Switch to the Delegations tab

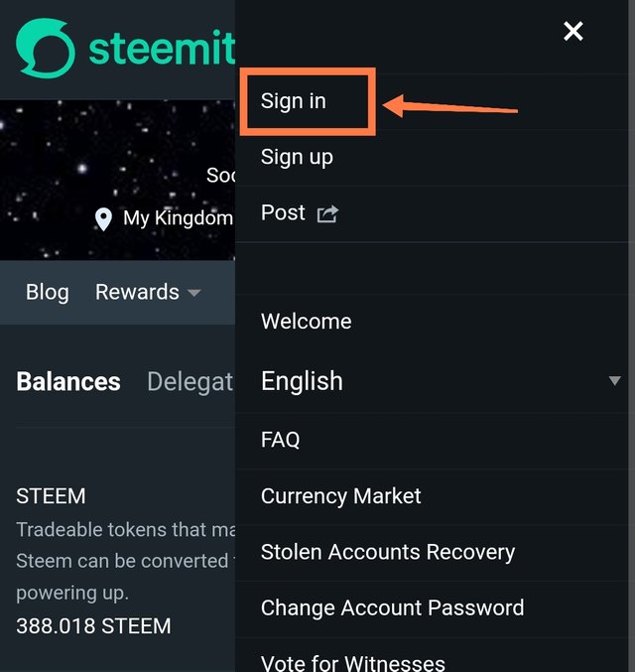(x=190, y=381)
